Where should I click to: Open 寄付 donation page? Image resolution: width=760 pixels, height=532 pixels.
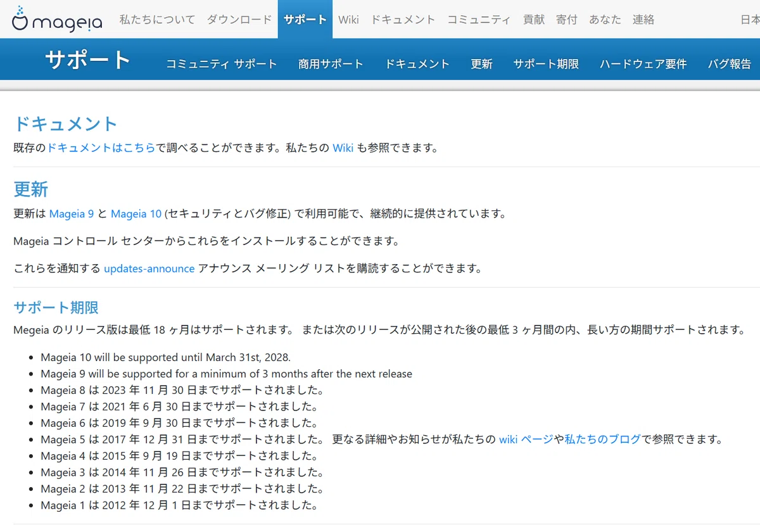[x=567, y=20]
